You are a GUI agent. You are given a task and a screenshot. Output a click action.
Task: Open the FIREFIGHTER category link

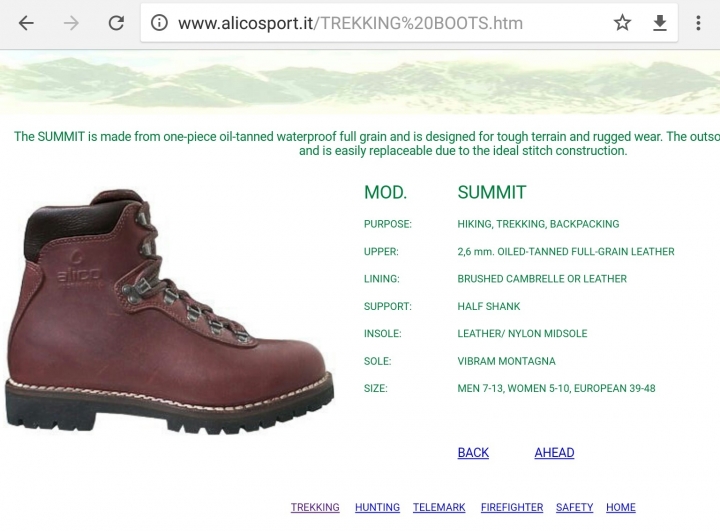pyautogui.click(x=512, y=507)
